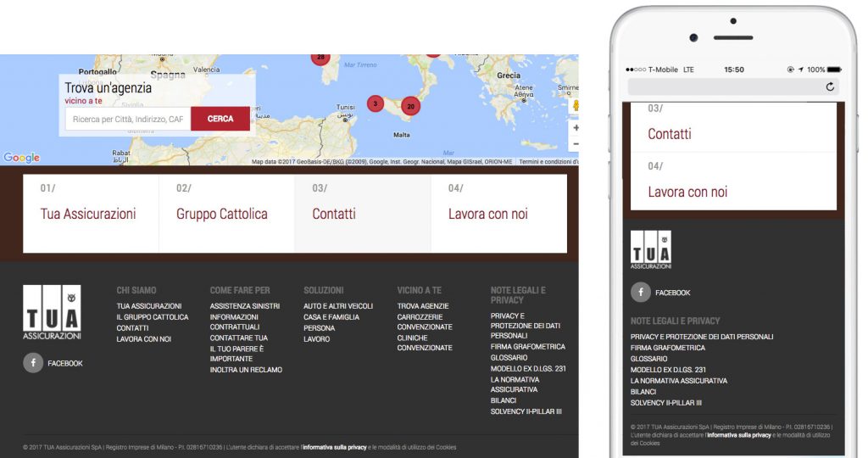
Task: Click the phone browser address bar
Action: tap(733, 87)
